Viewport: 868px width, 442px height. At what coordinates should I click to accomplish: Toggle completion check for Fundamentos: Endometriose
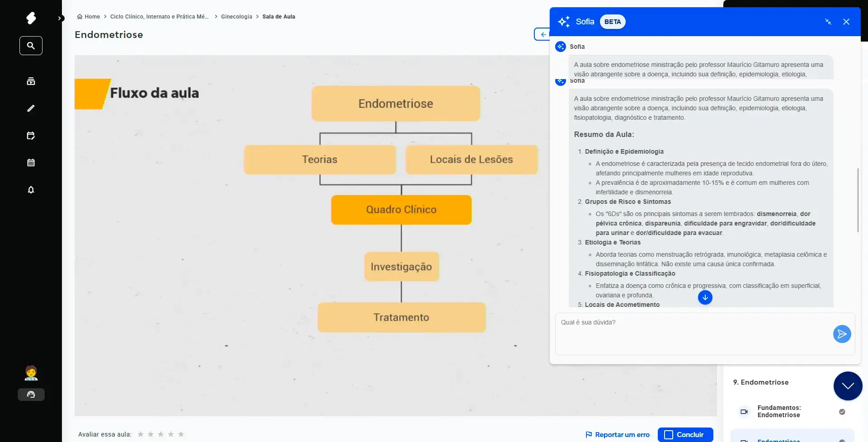[842, 412]
